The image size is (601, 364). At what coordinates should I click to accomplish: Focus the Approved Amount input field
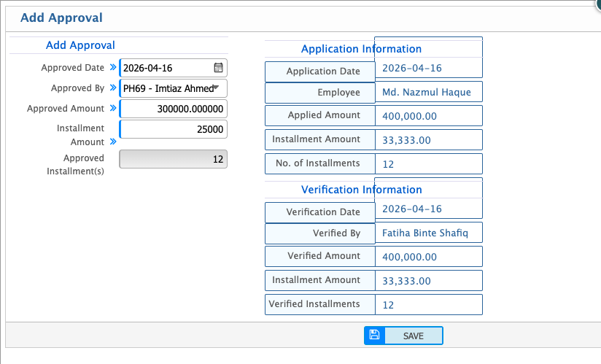[x=174, y=109]
